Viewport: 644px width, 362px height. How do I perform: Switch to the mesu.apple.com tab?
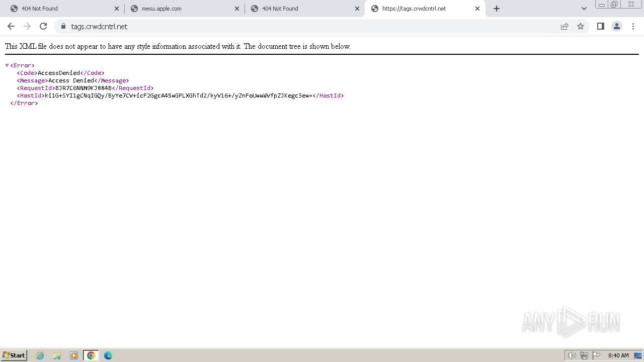click(x=184, y=9)
